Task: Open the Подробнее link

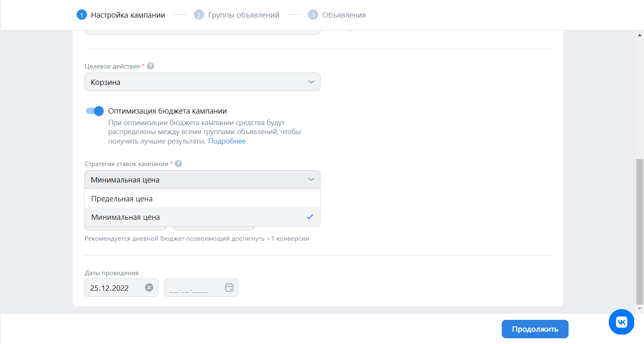Action: (x=227, y=141)
